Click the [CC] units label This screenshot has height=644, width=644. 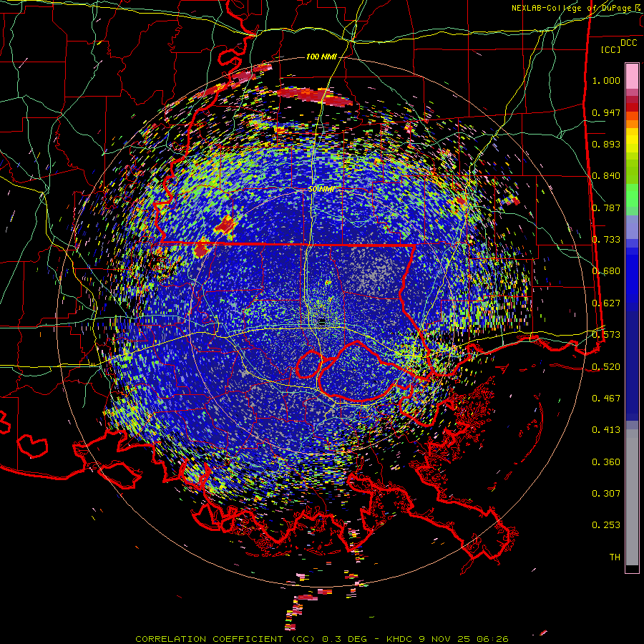coord(611,49)
